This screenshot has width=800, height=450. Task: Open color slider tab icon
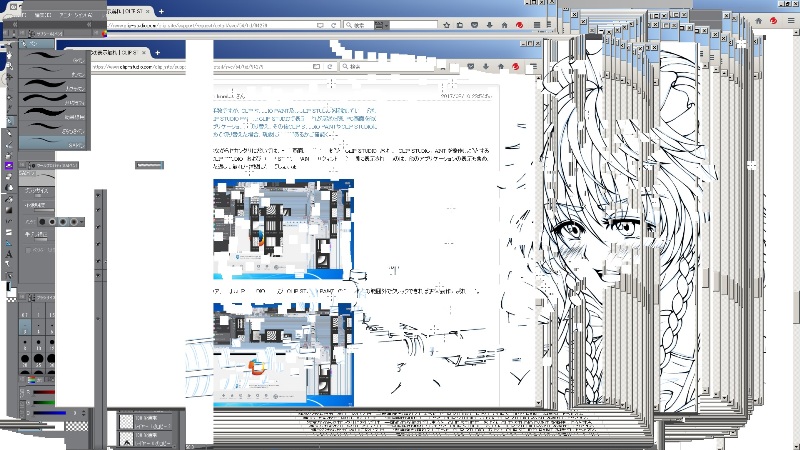click(x=32, y=380)
